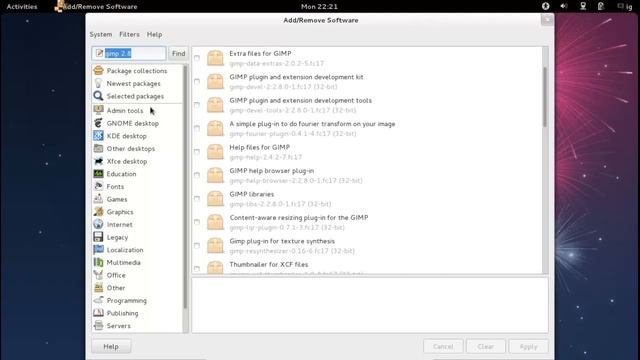Click the Find button

click(x=178, y=53)
